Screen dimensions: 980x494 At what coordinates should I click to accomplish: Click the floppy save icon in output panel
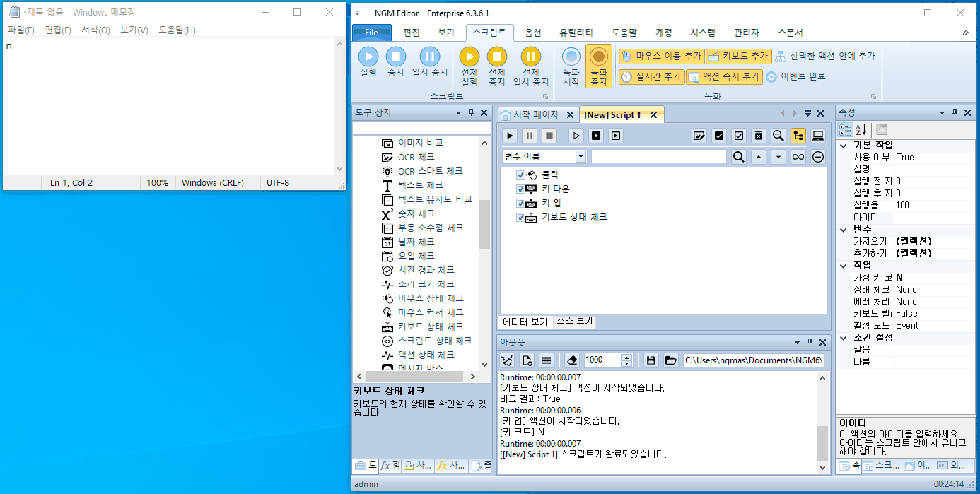point(651,360)
